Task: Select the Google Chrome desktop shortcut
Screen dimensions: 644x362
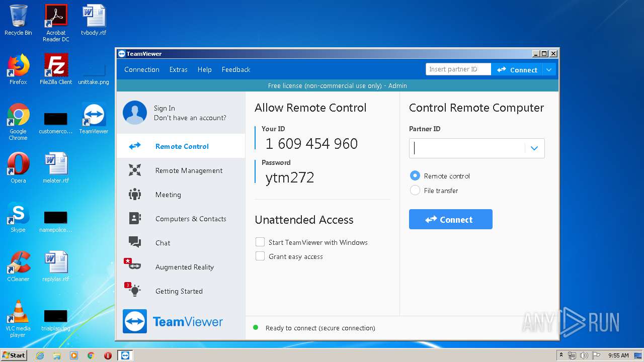Action: (18, 122)
